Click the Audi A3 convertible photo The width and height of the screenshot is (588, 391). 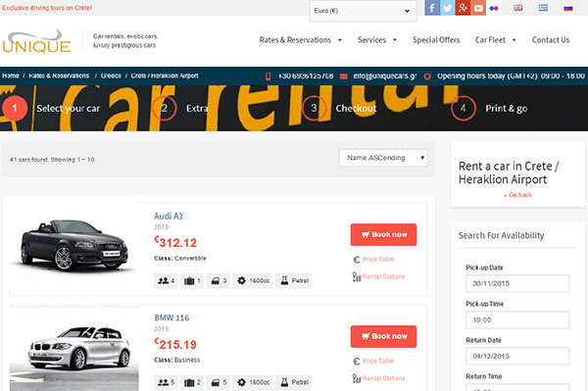[x=73, y=246]
